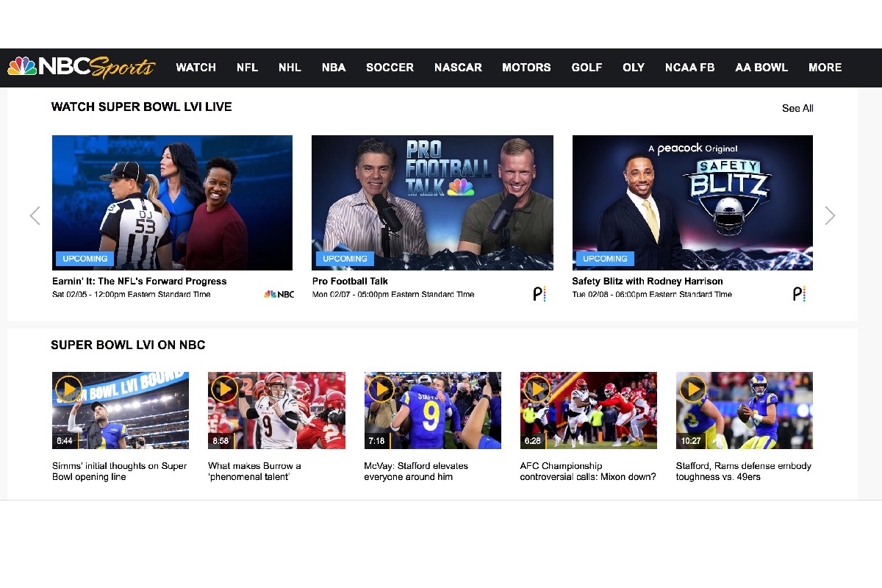Open 'AFC Championship controversial calls: Mixon down?'

[x=588, y=471]
